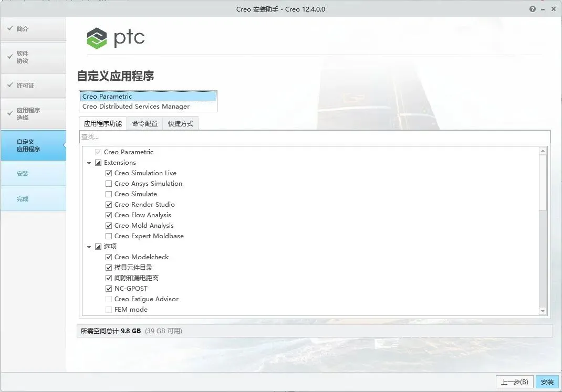Select the 安装 step in sidebar
Screen dimensions: 562x392
(33, 174)
